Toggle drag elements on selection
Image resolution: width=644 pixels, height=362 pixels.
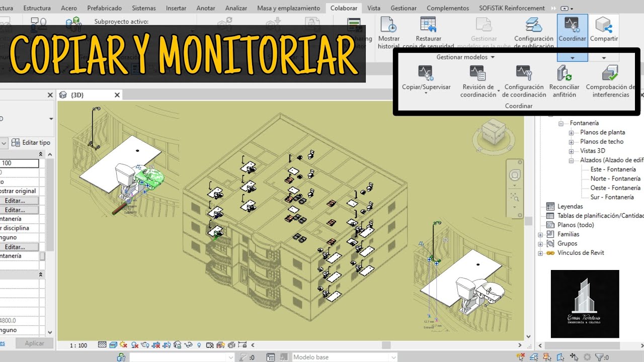574,356
